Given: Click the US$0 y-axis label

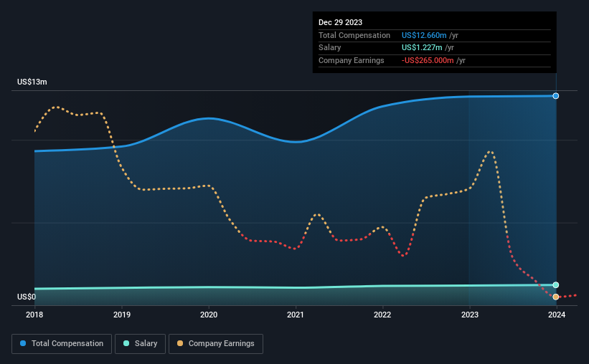Looking at the screenshot, I should pos(27,297).
